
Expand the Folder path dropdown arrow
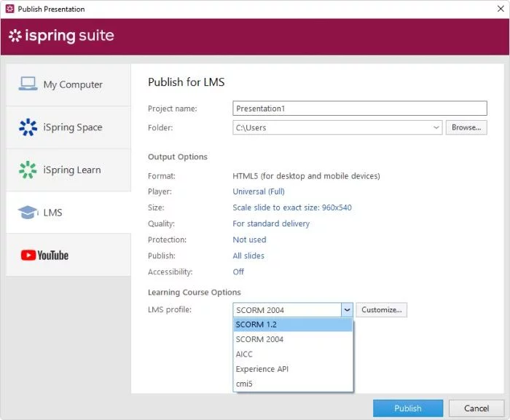tap(436, 127)
